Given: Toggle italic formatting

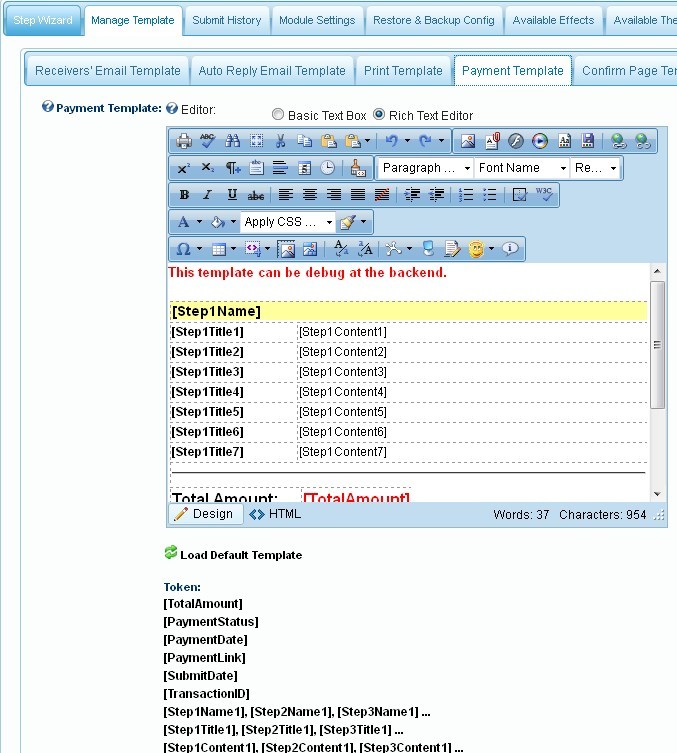Looking at the screenshot, I should tap(207, 195).
